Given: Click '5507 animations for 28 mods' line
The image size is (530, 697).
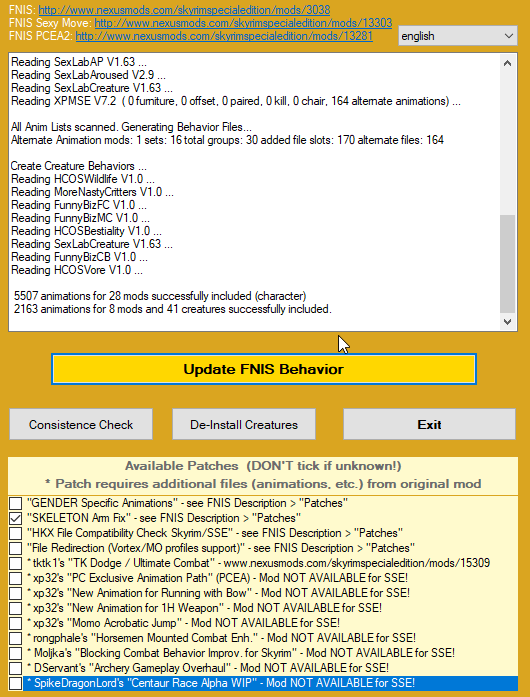Looking at the screenshot, I should (160, 296).
